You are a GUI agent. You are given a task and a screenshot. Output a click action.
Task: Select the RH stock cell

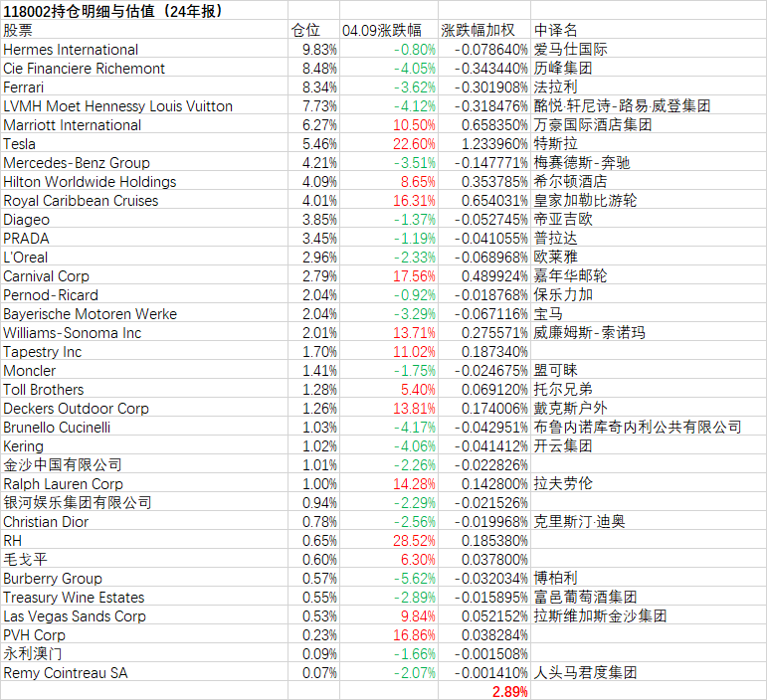pyautogui.click(x=144, y=540)
